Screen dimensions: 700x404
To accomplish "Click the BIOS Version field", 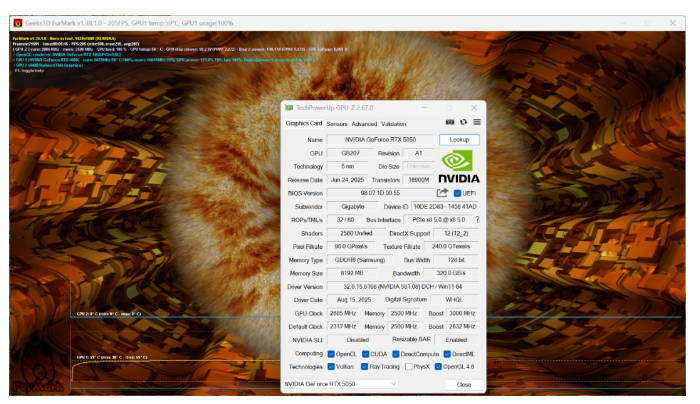I will coord(379,193).
